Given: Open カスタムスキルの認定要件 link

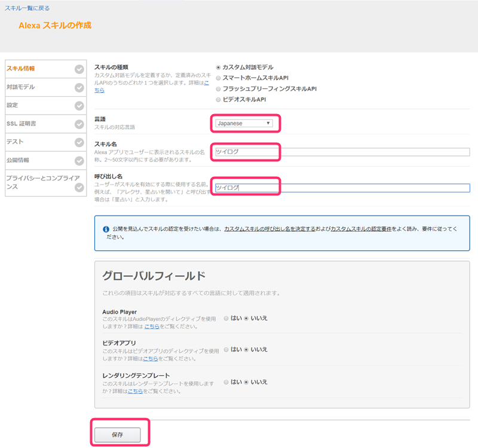Looking at the screenshot, I should click(x=361, y=229).
